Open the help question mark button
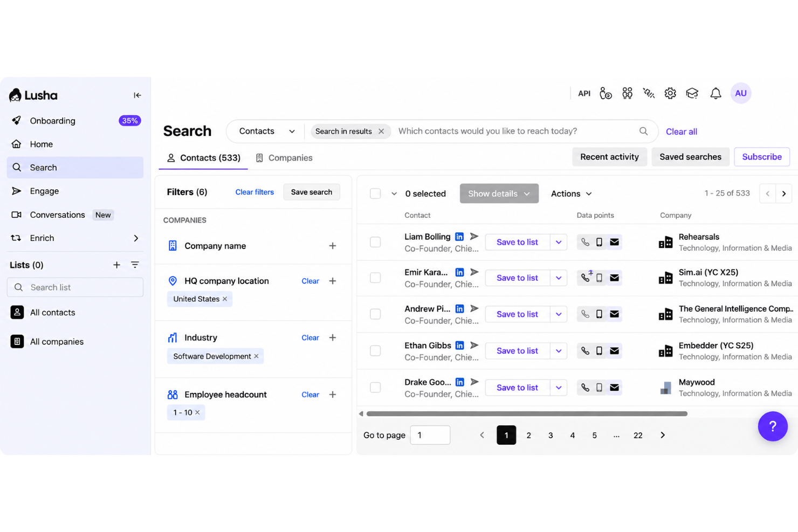The height and width of the screenshot is (532, 798). [773, 426]
